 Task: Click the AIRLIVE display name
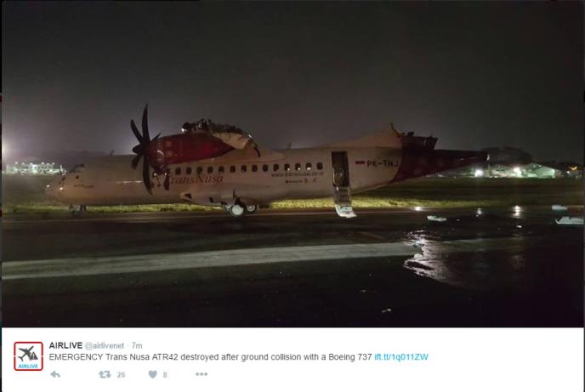(65, 345)
